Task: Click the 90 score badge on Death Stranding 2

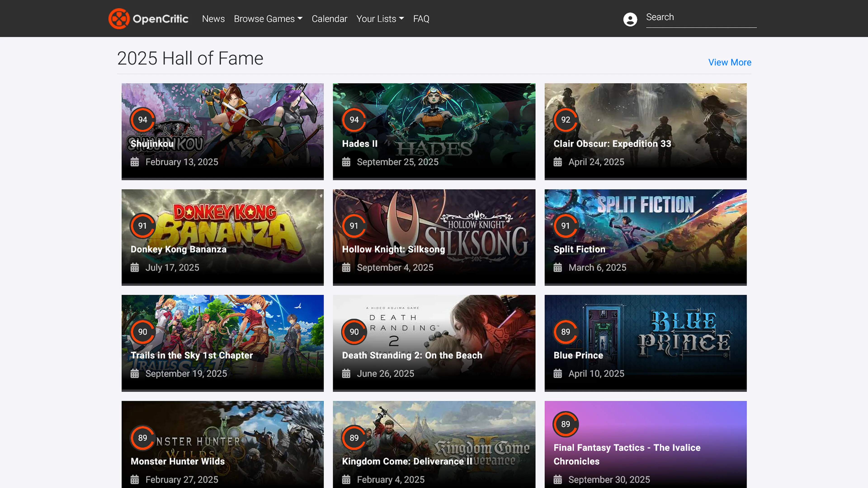Action: click(354, 332)
